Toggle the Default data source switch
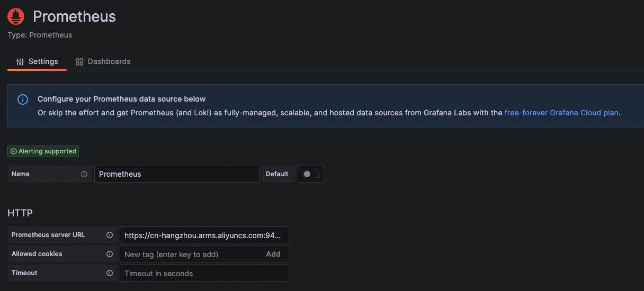 click(x=311, y=174)
